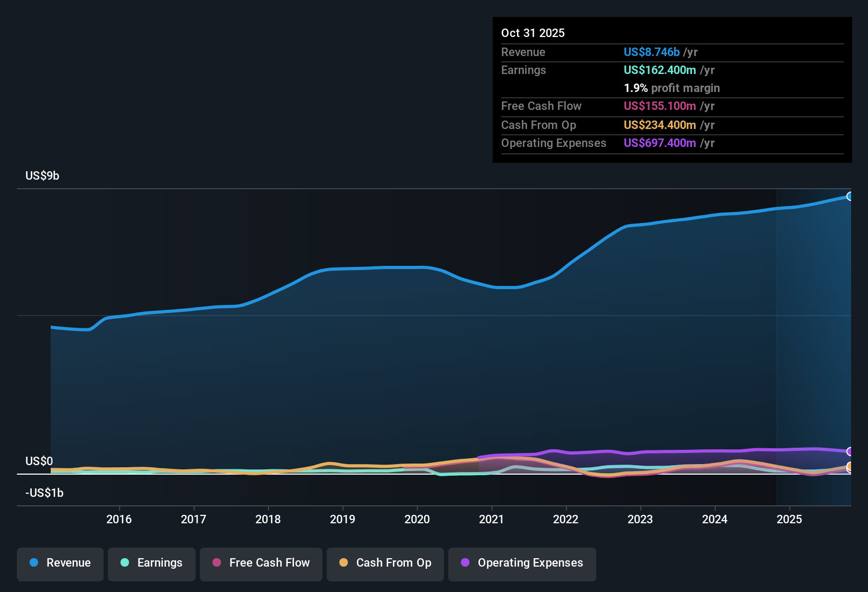Screen dimensions: 868x592
Task: Toggle the Free Cash Flow series visibility
Action: click(261, 564)
